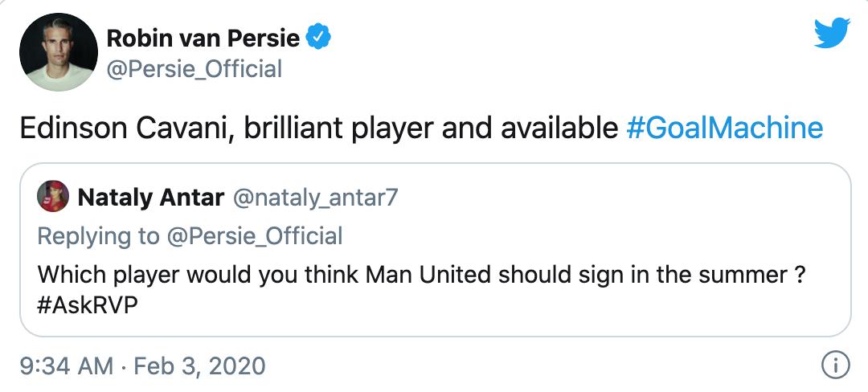Click the Twitter bird logo

pos(832,33)
